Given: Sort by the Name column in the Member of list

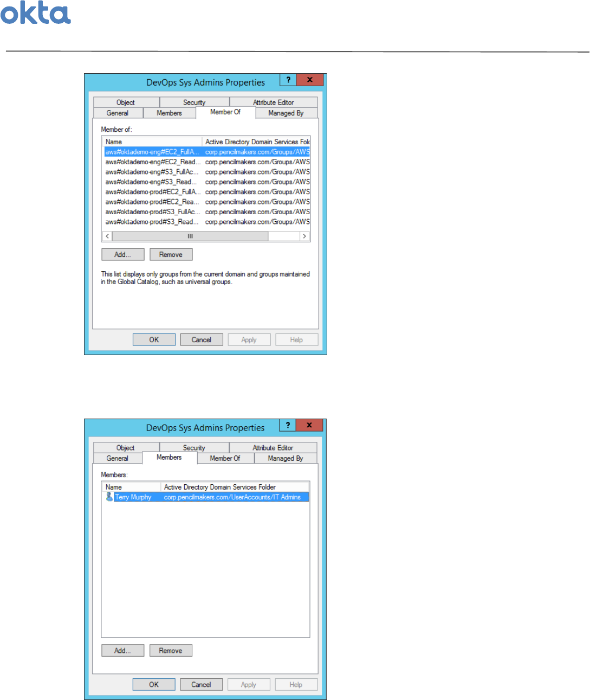Looking at the screenshot, I should [152, 142].
